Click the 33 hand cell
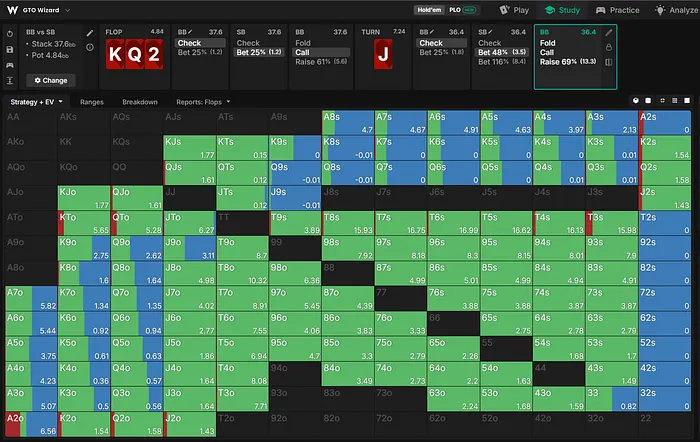The height and width of the screenshot is (442, 700). tap(612, 399)
